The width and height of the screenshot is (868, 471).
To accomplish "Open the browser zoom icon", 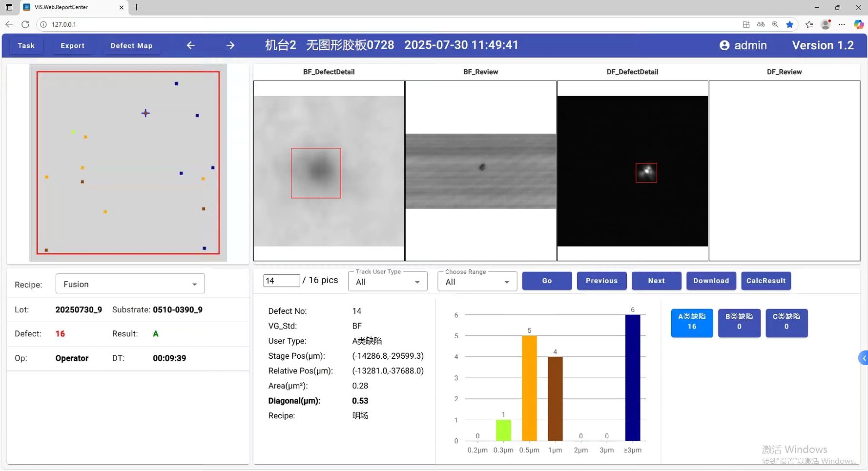I will pyautogui.click(x=775, y=24).
